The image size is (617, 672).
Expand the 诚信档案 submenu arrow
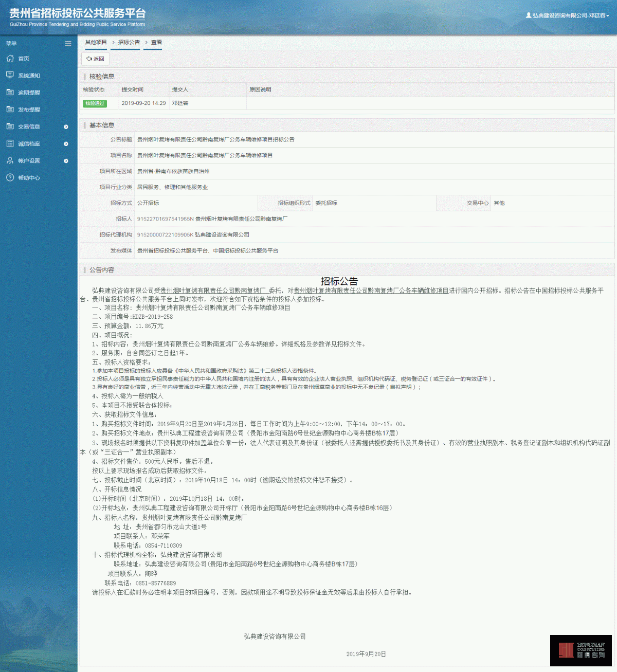click(65, 143)
